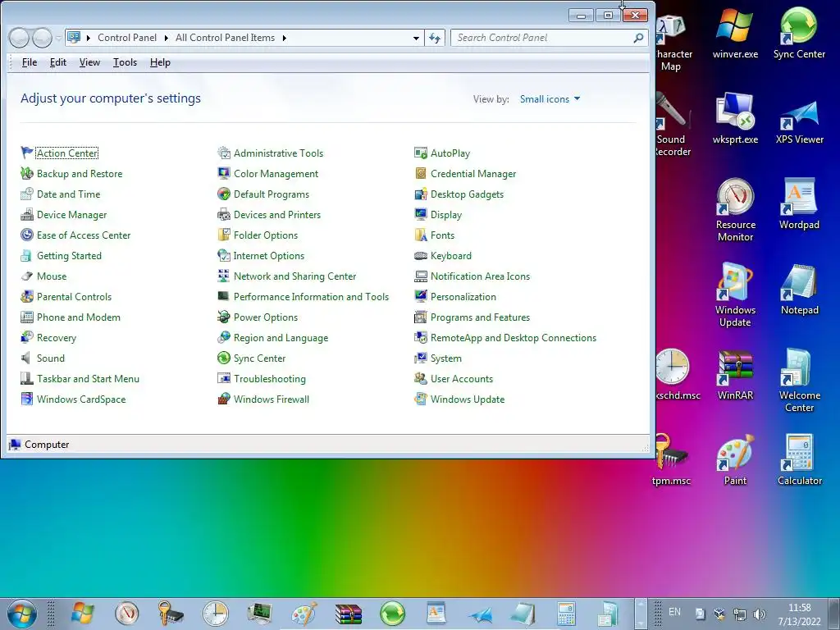Click the Back navigation button
The width and height of the screenshot is (840, 630).
tap(20, 38)
